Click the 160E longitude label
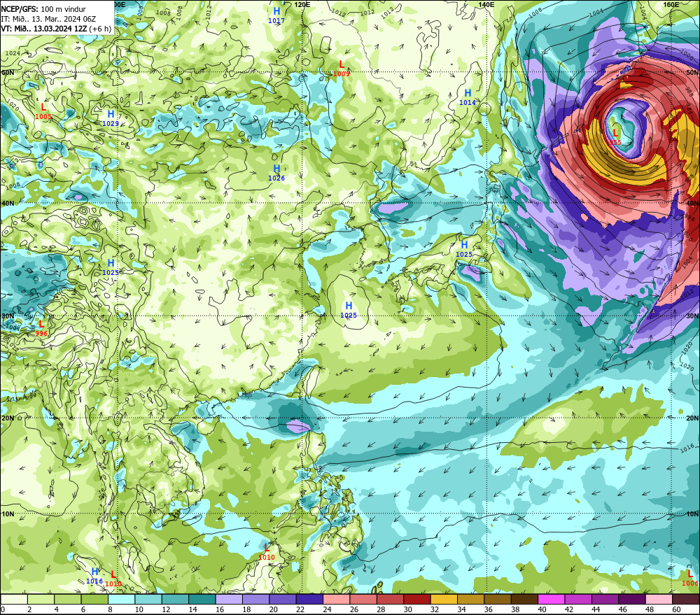Viewport: 700px width, 615px height. pos(671,4)
